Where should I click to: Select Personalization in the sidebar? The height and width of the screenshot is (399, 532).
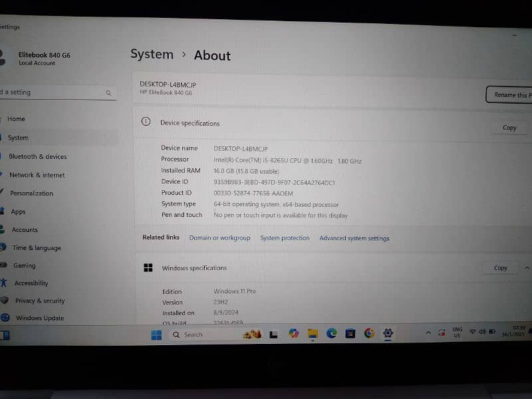(31, 194)
